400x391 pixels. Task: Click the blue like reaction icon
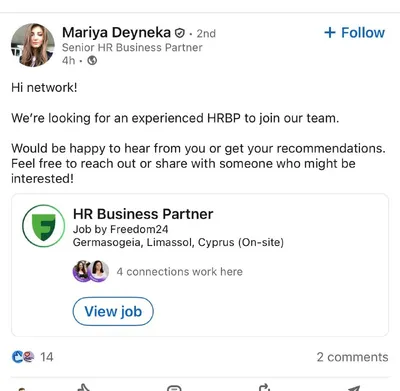tap(17, 357)
